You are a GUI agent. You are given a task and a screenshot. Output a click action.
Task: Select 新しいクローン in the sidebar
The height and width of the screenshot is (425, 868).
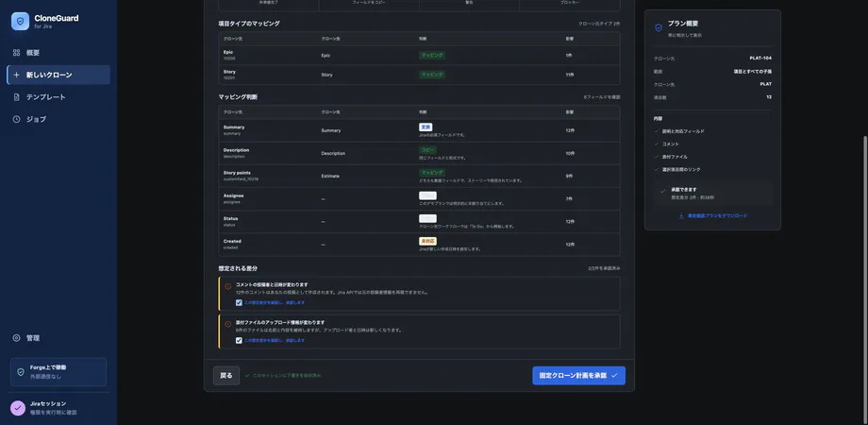coord(58,75)
